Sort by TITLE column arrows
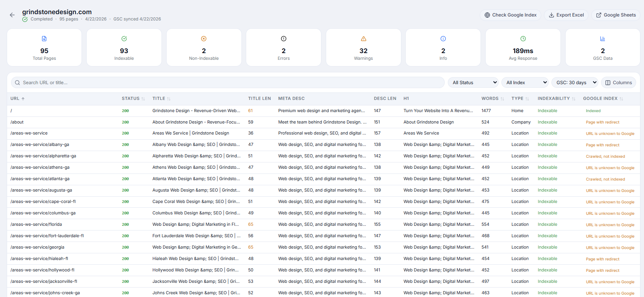 169,99
